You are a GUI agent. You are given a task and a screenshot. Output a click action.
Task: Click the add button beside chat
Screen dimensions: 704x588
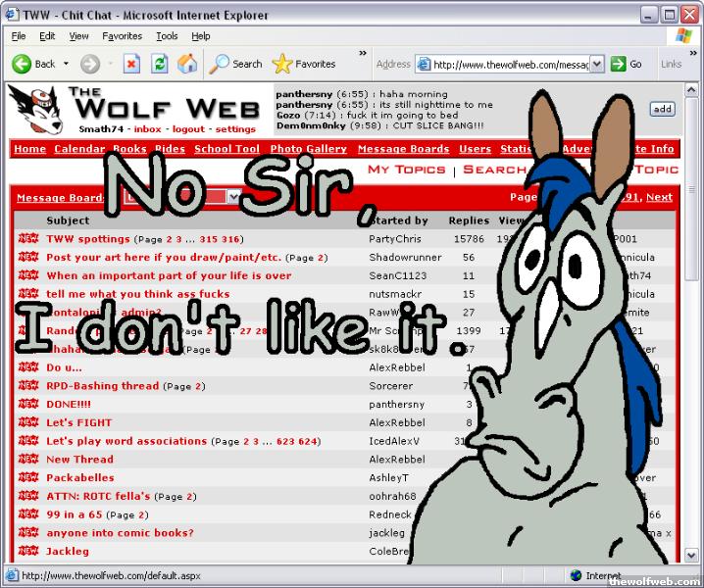[x=662, y=110]
